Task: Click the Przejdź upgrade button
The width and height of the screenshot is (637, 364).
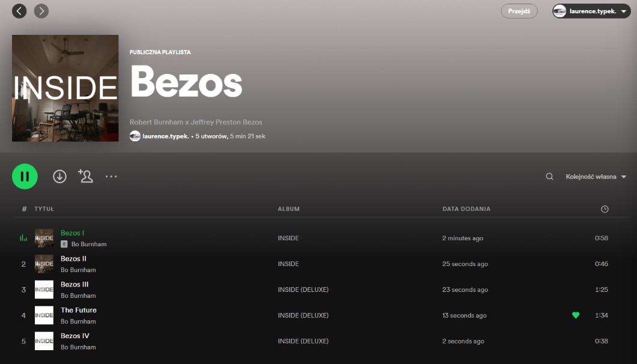Action: pos(519,11)
